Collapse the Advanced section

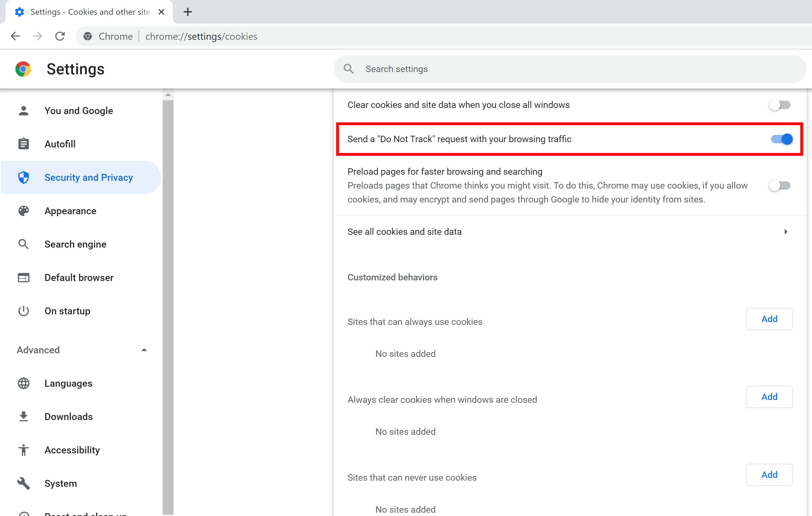click(144, 350)
